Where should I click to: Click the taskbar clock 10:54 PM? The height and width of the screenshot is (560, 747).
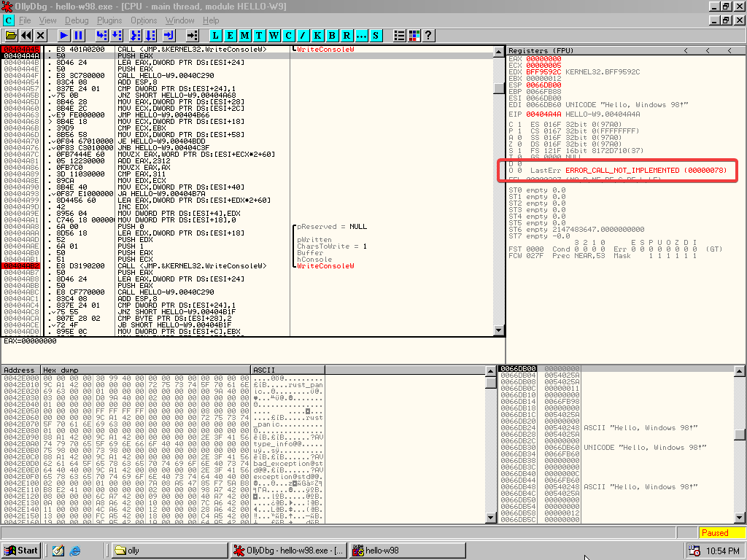point(723,551)
